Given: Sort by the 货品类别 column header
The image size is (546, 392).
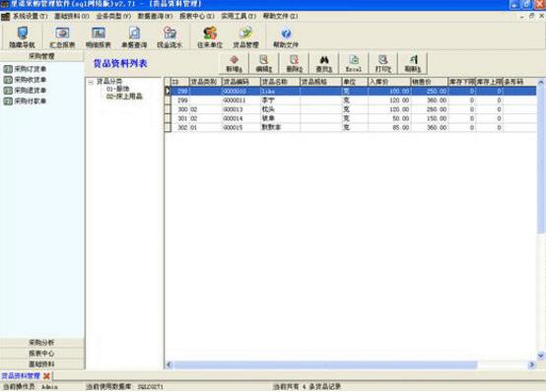Looking at the screenshot, I should pos(205,82).
